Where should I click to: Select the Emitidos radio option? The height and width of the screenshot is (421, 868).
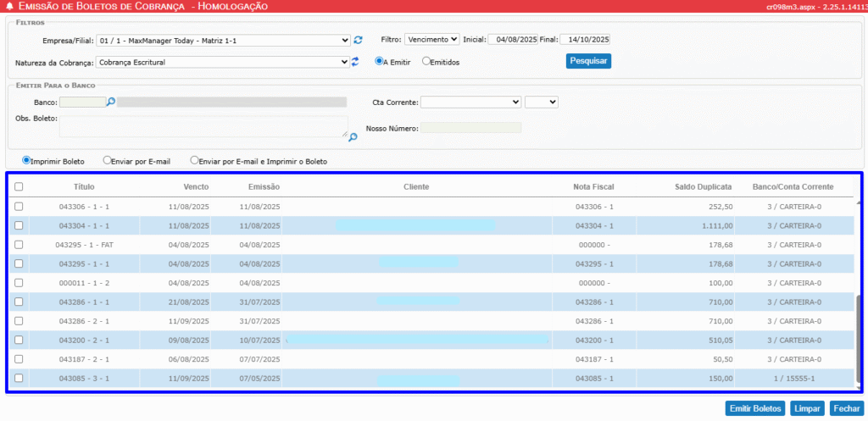pos(426,61)
